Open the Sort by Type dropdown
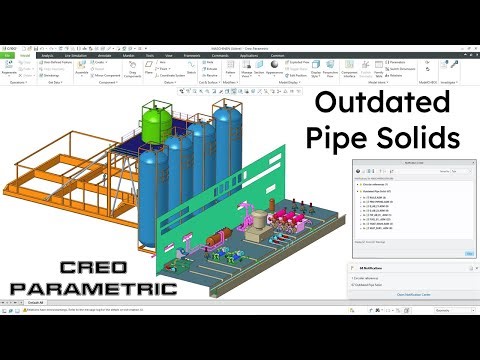 pos(461,171)
